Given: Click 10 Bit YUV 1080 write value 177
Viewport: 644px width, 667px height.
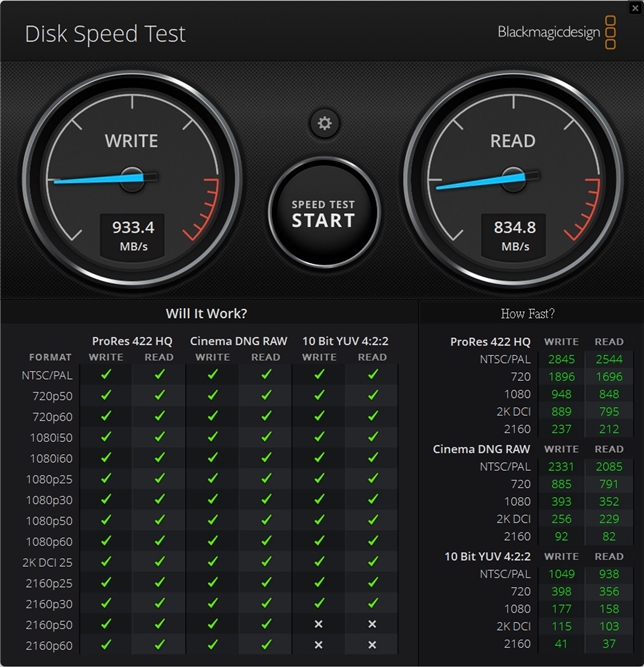Looking at the screenshot, I should (561, 609).
